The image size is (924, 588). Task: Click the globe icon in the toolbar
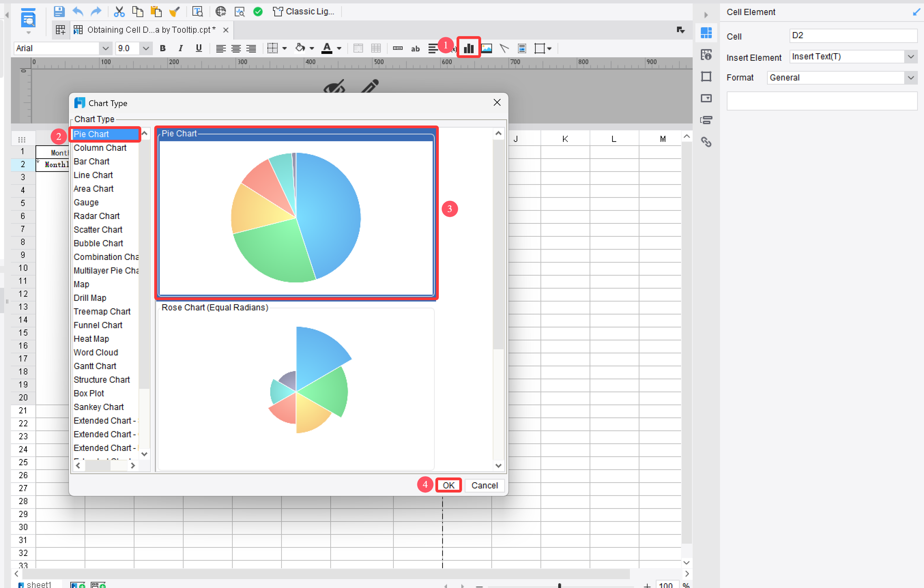point(221,12)
